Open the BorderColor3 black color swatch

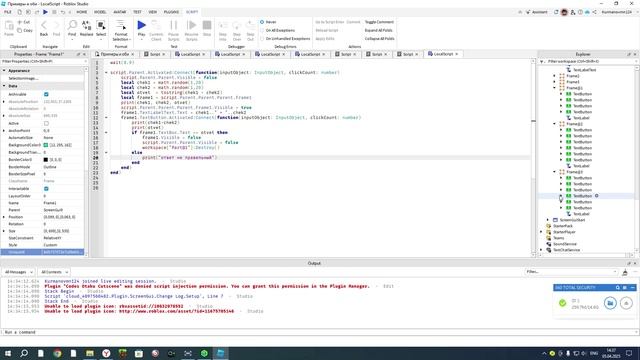coord(46,160)
